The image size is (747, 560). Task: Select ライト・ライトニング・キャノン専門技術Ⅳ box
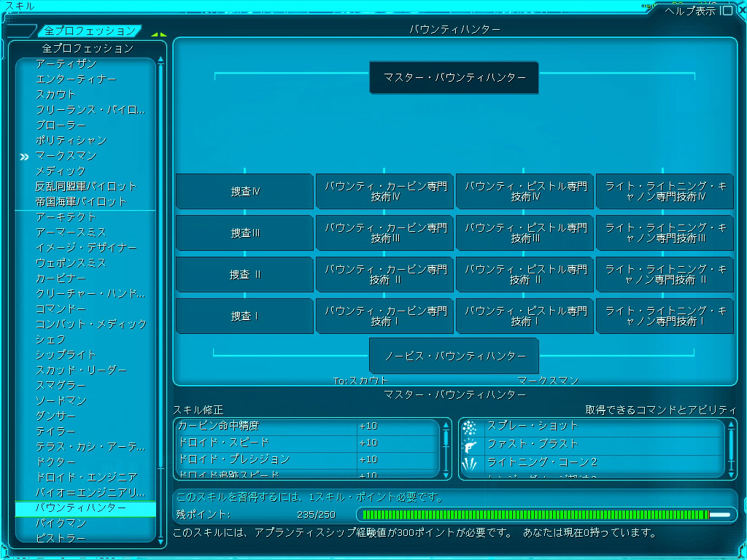click(665, 192)
